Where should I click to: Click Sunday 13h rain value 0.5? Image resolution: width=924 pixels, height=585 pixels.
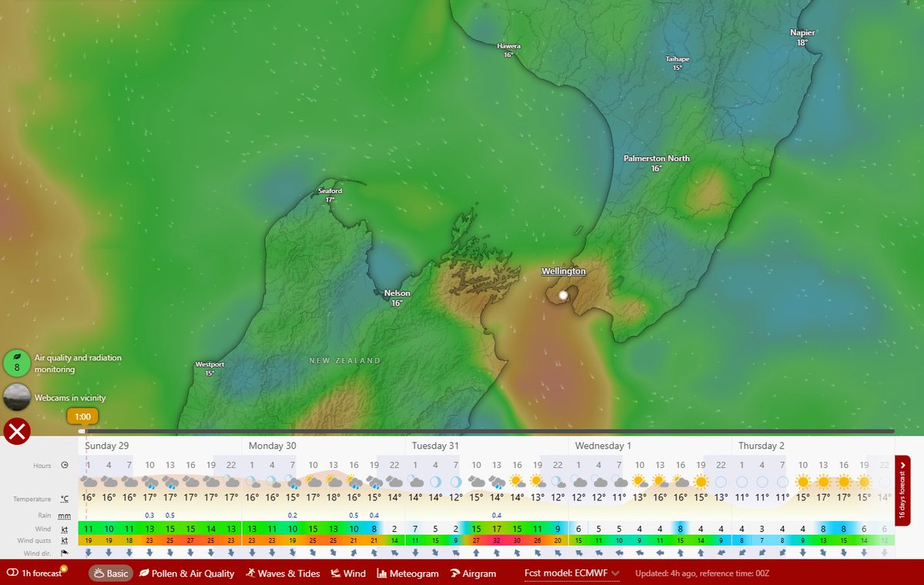170,516
